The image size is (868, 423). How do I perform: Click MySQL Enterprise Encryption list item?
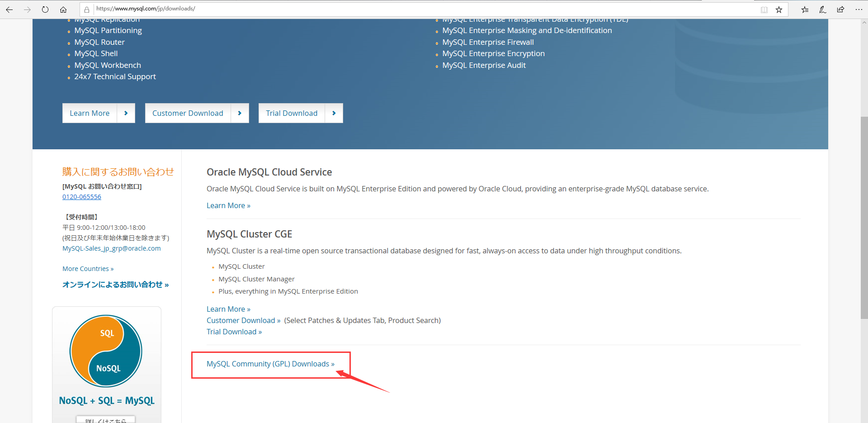click(494, 53)
